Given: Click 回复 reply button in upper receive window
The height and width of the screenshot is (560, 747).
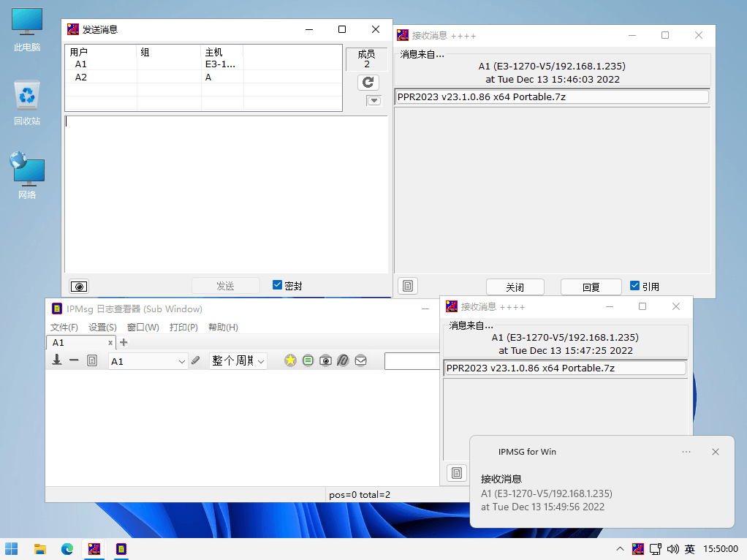Looking at the screenshot, I should click(591, 287).
